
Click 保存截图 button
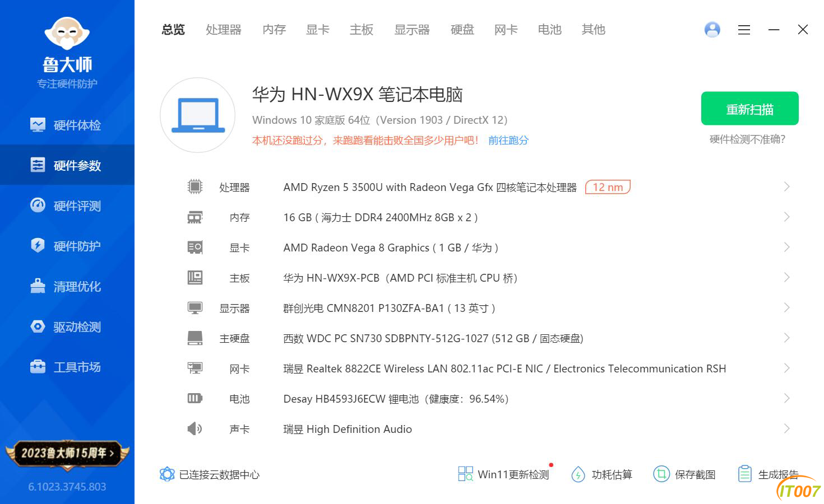click(684, 475)
